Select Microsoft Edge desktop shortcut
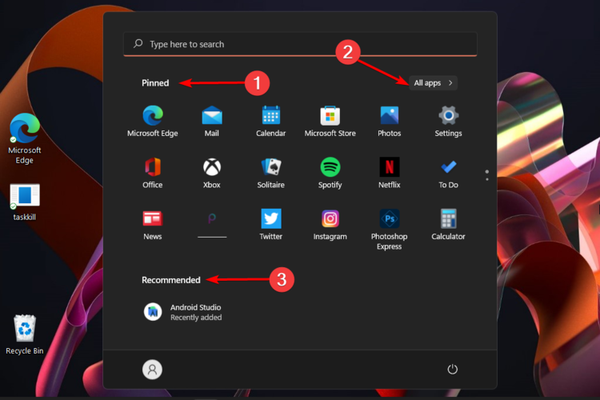The image size is (600, 400). (24, 139)
